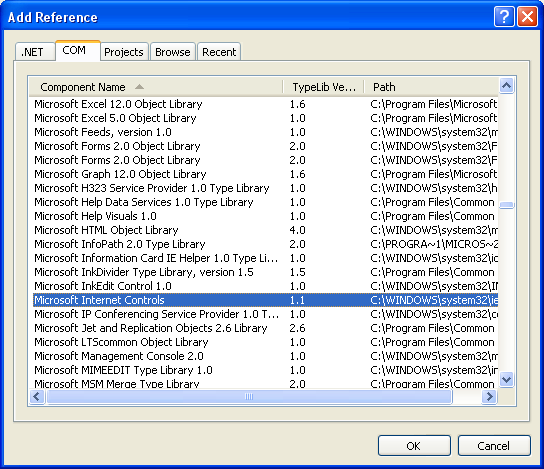Click the vertical scrollbar thumb

[507, 205]
